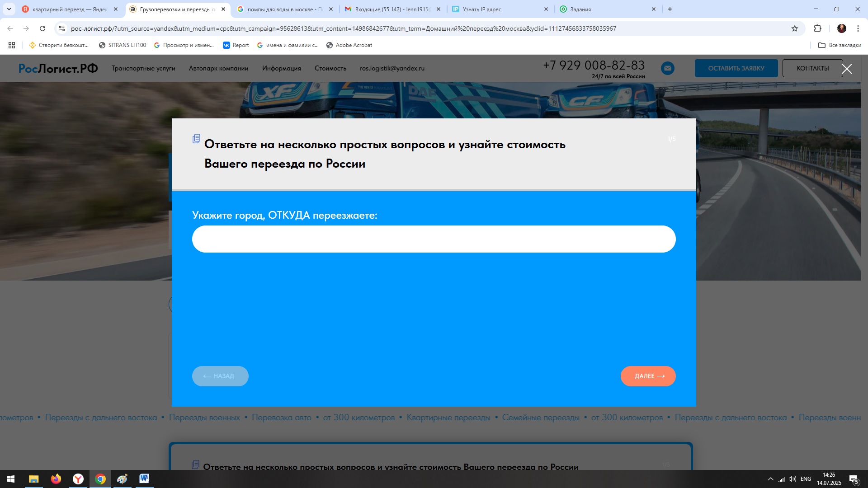868x488 pixels.
Task: Switch to the Узнать IP адрес tab
Action: tap(500, 9)
